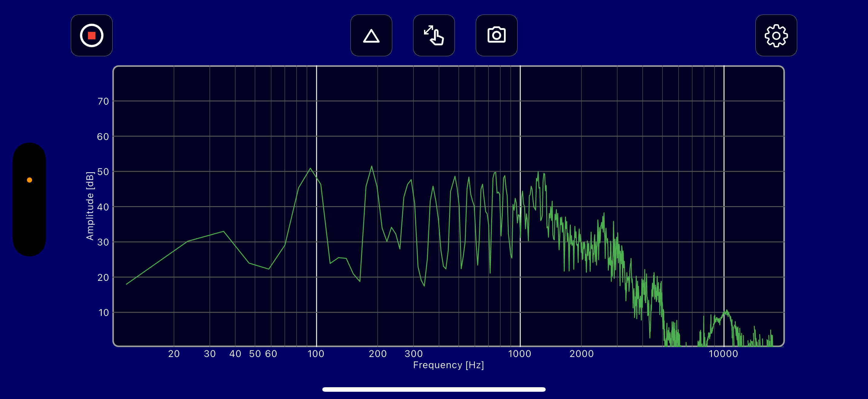Image resolution: width=868 pixels, height=399 pixels.
Task: Tap the orange microphone indicator dot
Action: click(x=29, y=180)
